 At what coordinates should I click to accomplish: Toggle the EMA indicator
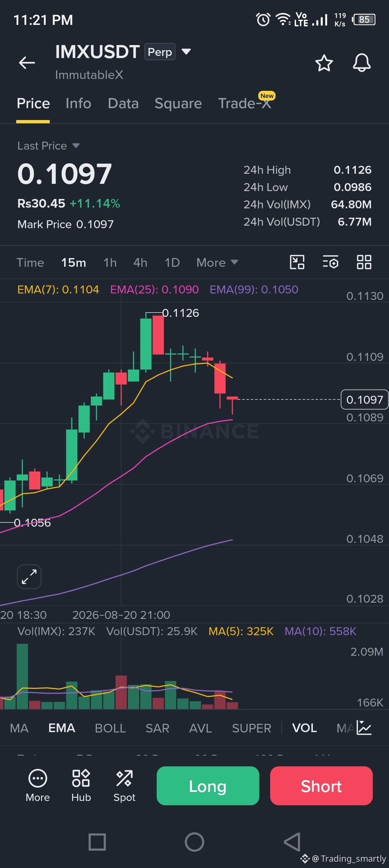tap(62, 728)
